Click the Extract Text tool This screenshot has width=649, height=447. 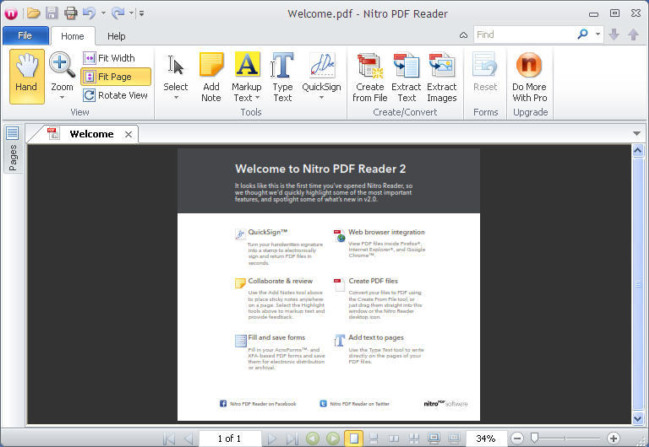(406, 77)
